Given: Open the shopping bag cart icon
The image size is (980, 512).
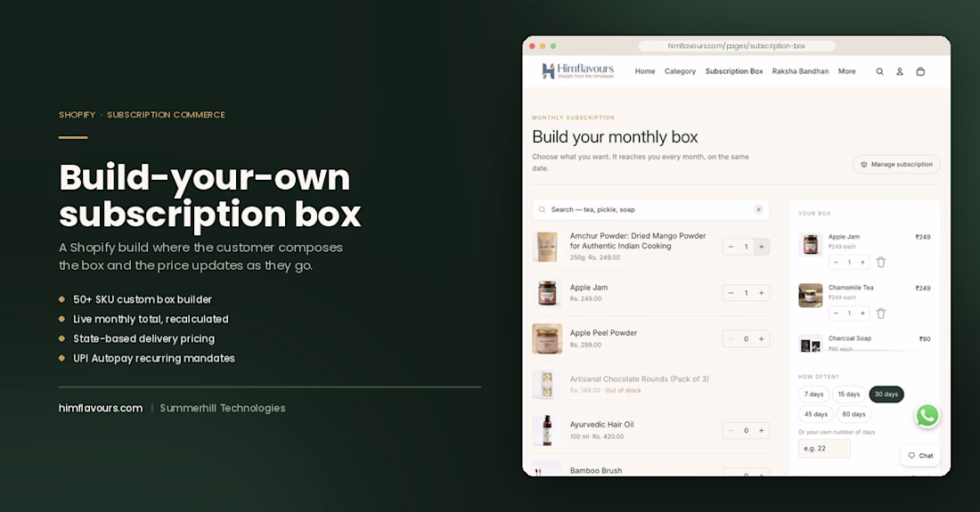Looking at the screenshot, I should (x=920, y=72).
